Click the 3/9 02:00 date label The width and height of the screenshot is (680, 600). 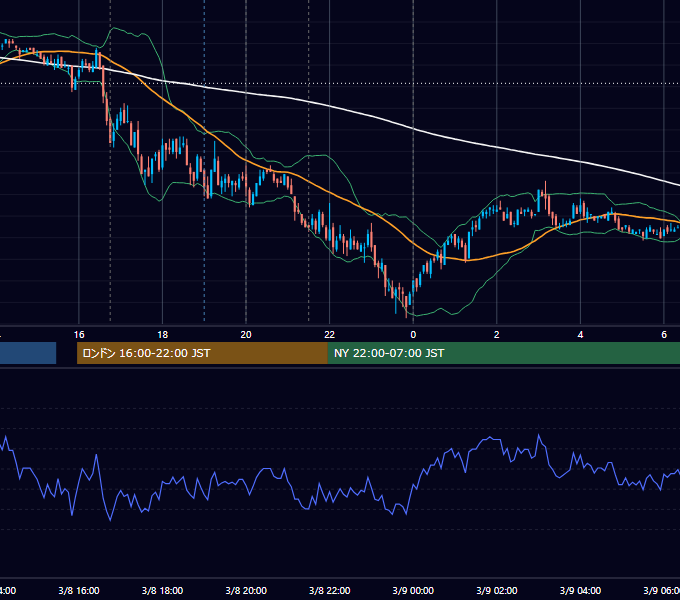tap(497, 591)
